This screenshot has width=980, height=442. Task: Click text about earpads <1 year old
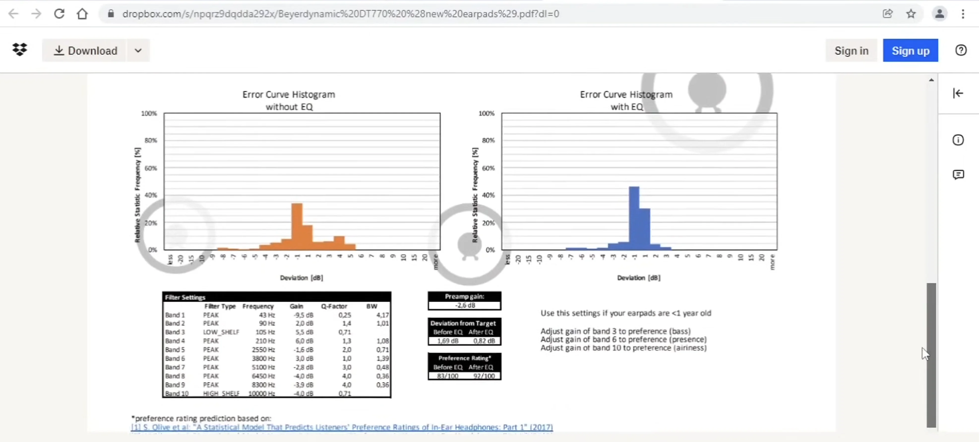625,313
